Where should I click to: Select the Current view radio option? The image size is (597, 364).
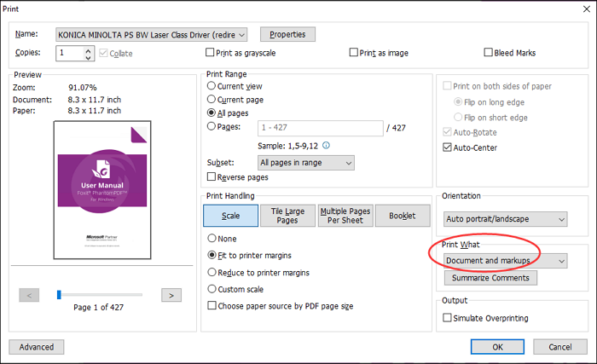click(212, 86)
